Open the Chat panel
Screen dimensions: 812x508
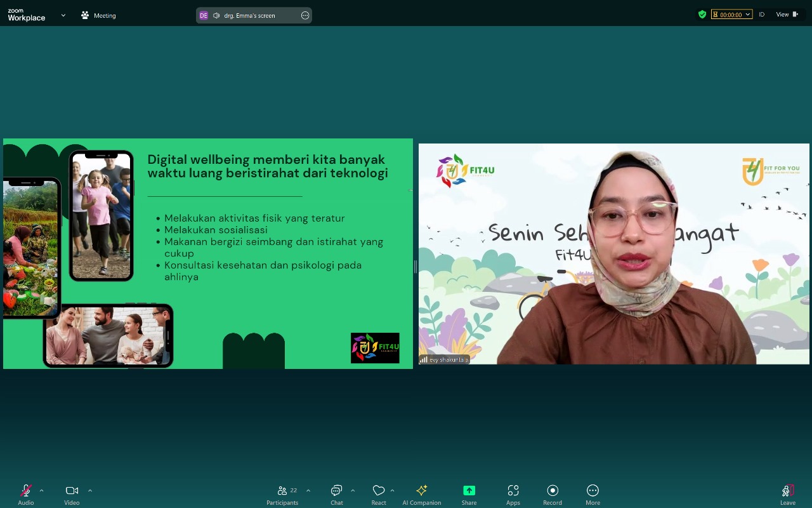(336, 491)
